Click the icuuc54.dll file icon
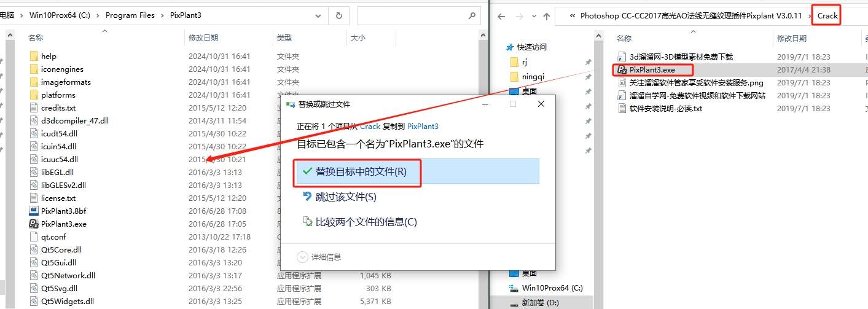This screenshot has height=309, width=868. [34, 159]
